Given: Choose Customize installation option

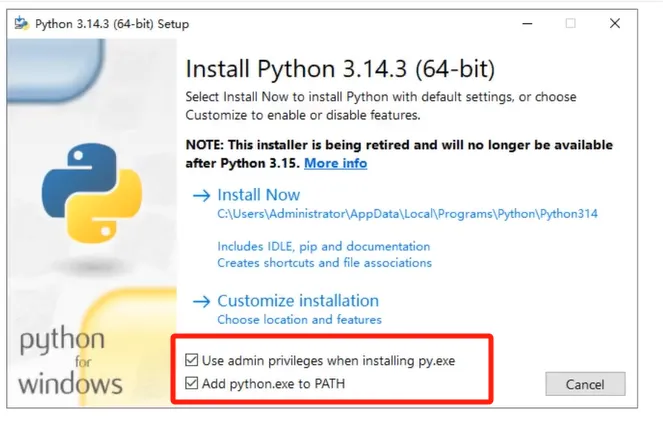Looking at the screenshot, I should point(298,300).
